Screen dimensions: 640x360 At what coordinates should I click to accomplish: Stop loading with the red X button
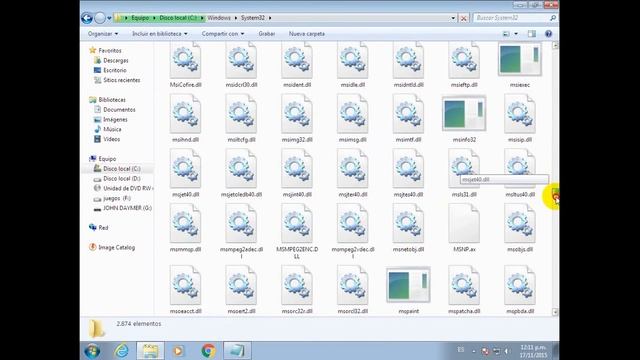point(463,18)
